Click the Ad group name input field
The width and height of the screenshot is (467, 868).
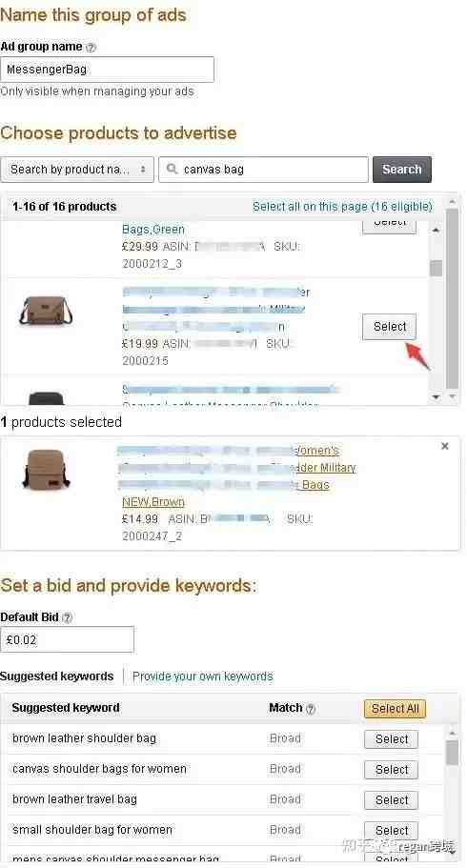click(108, 70)
